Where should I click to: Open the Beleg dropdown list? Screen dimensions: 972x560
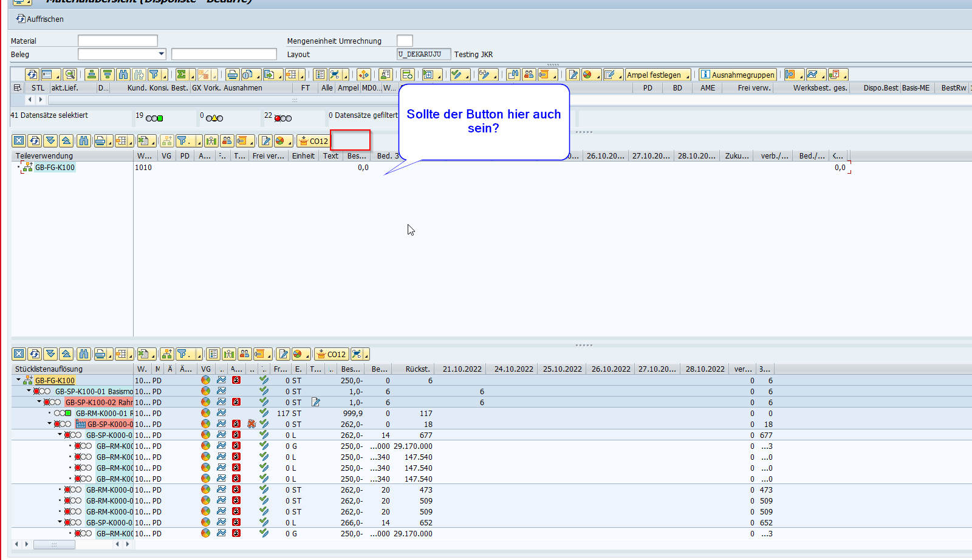pyautogui.click(x=161, y=54)
